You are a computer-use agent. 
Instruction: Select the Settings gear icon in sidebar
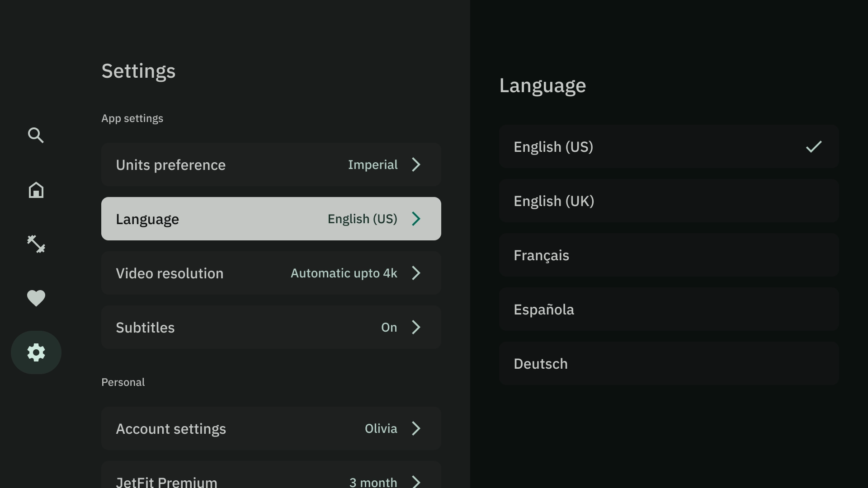pos(36,352)
